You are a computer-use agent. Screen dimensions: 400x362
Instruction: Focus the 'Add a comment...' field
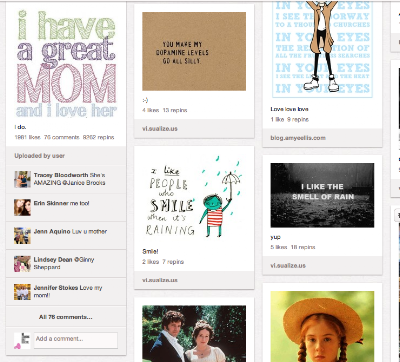(x=76, y=340)
